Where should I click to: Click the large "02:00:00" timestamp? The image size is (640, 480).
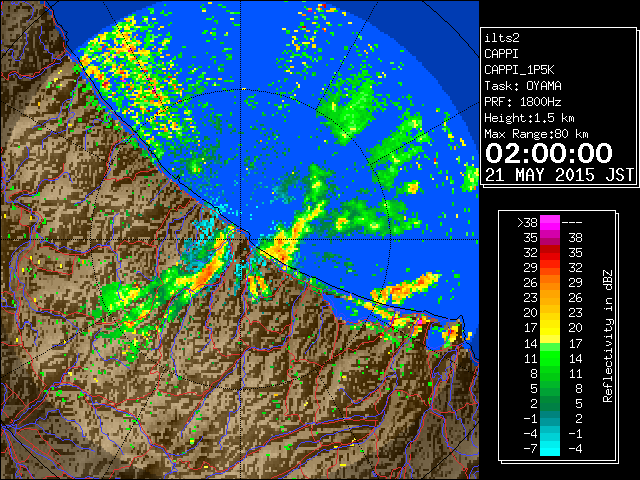(549, 153)
